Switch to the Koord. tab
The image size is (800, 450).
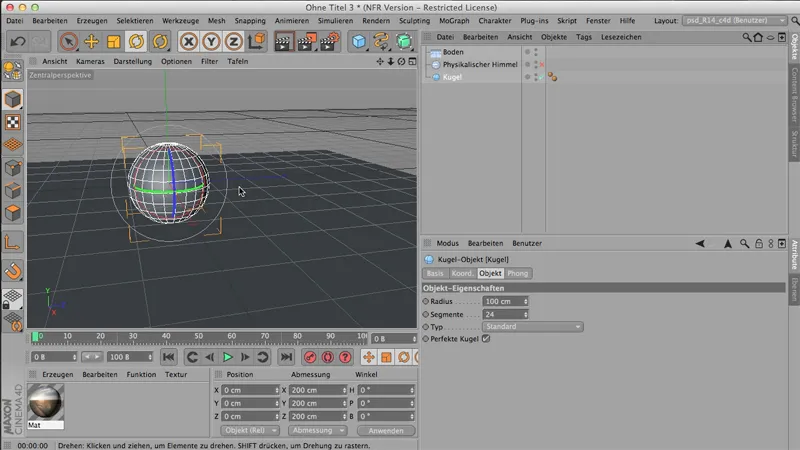coord(462,273)
